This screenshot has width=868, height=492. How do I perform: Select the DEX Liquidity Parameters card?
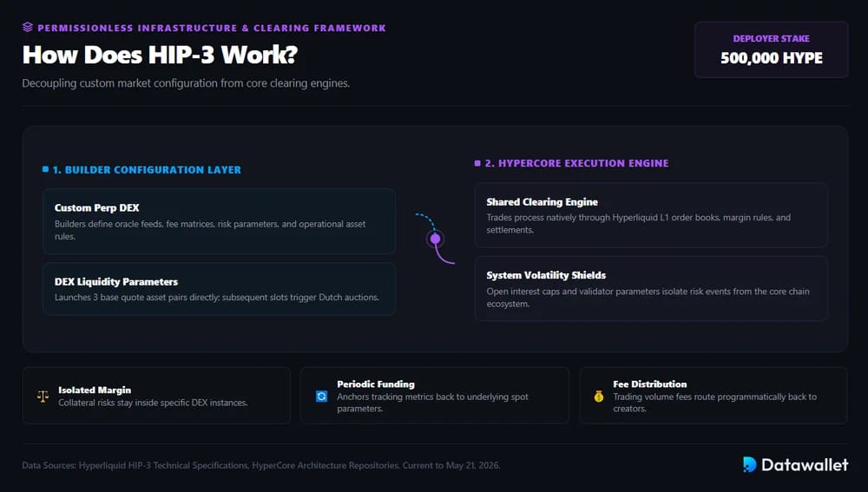point(220,289)
